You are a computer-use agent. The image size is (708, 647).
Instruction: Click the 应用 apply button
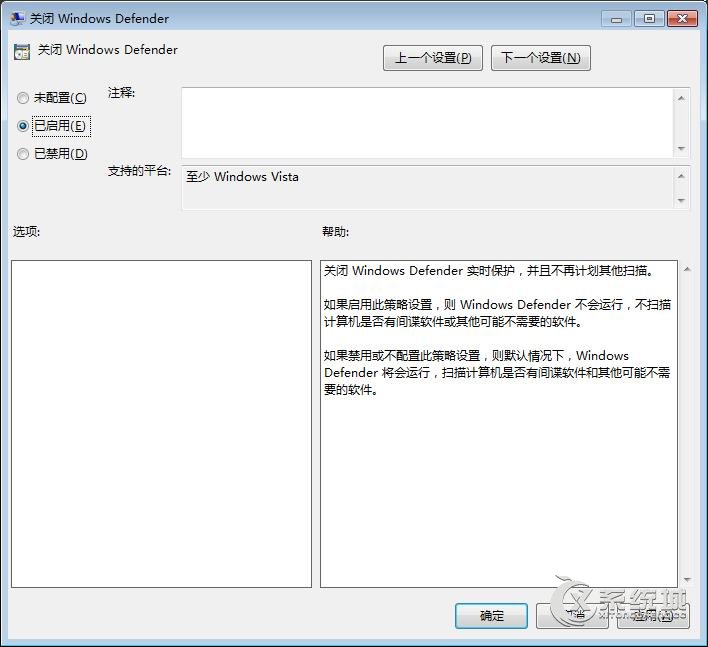point(653,616)
